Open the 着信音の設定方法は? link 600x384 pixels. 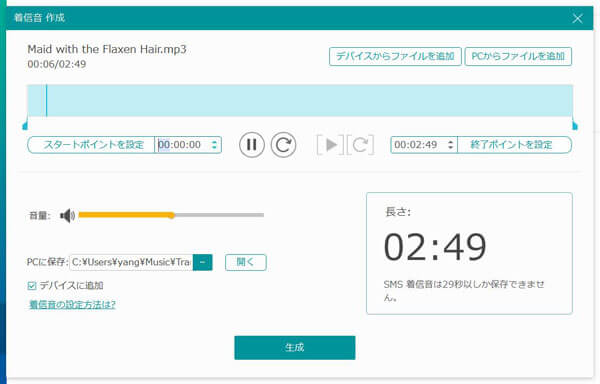click(x=72, y=305)
